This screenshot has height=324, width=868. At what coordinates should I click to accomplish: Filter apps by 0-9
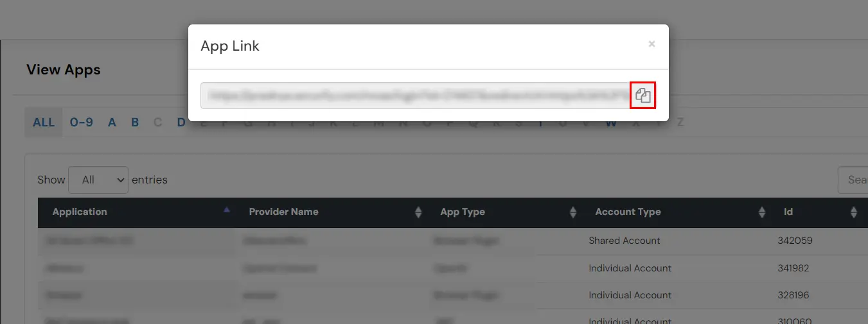pos(81,122)
